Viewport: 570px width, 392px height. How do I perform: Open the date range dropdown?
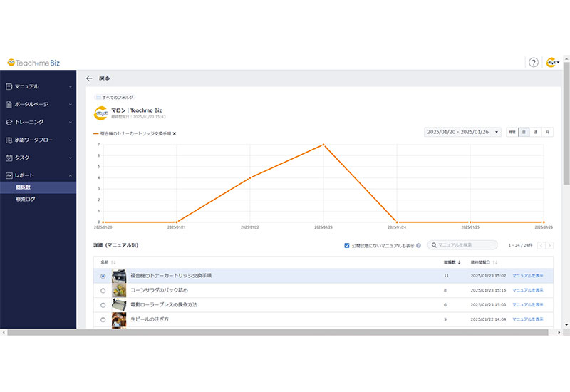(x=462, y=132)
